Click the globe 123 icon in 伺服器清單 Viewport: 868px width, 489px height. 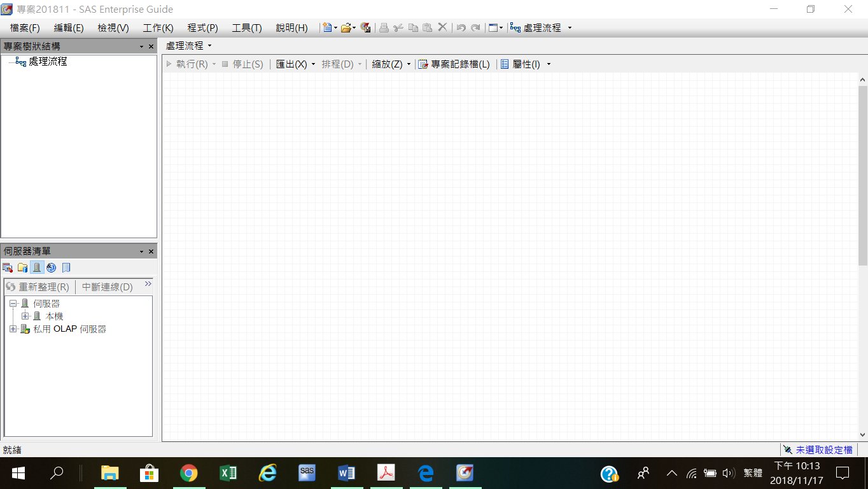coord(52,268)
